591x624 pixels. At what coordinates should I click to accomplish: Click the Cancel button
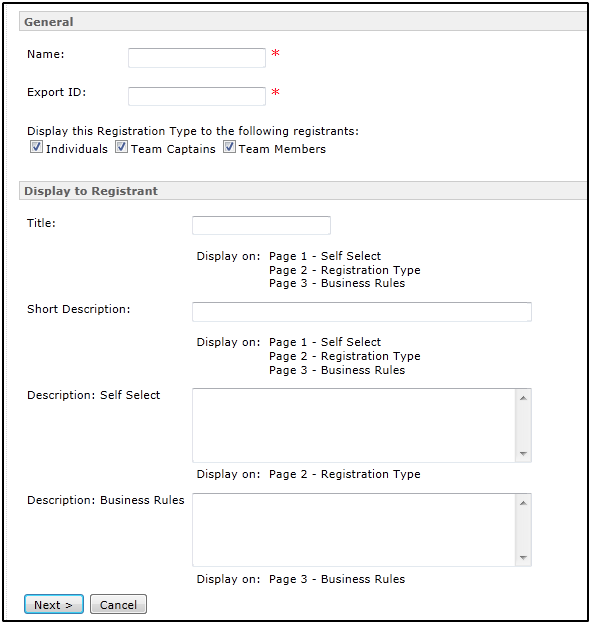tap(118, 604)
